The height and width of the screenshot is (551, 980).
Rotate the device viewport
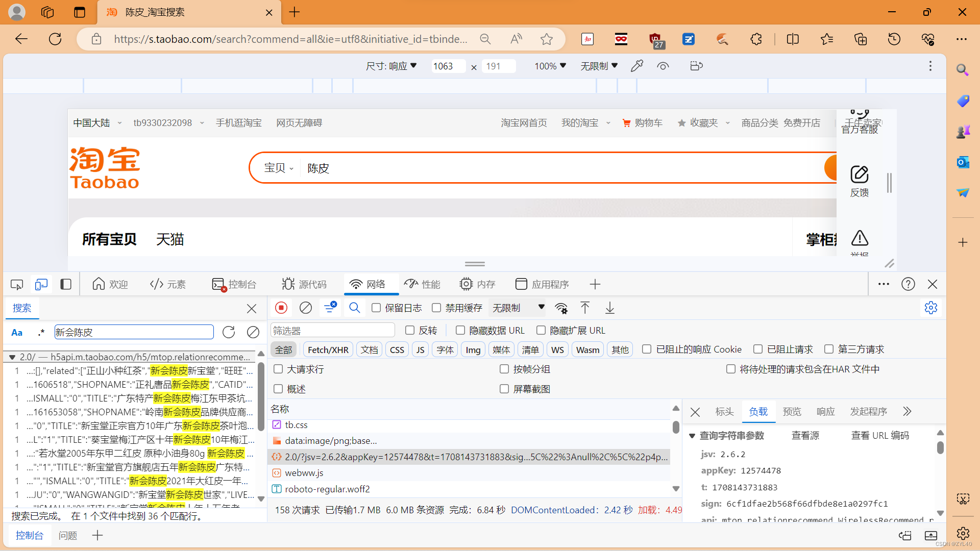696,66
